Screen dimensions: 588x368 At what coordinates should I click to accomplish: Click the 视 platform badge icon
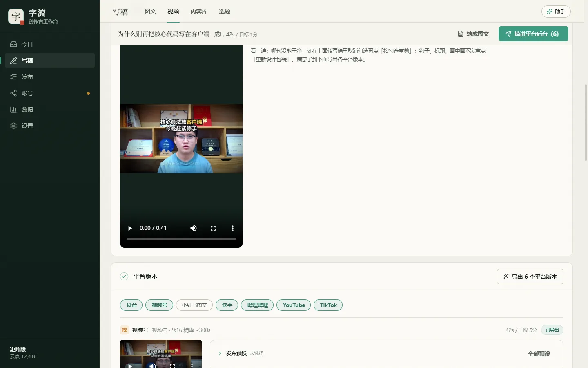[x=125, y=330]
